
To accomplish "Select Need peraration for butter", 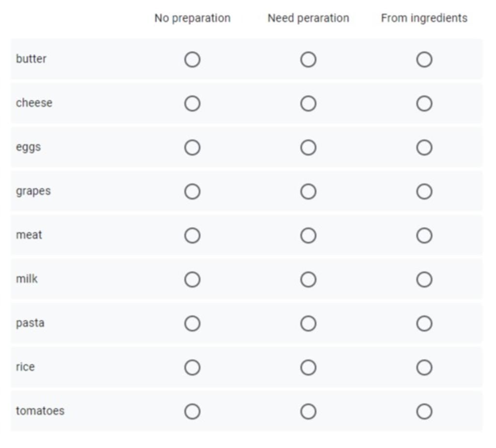I will click(309, 60).
